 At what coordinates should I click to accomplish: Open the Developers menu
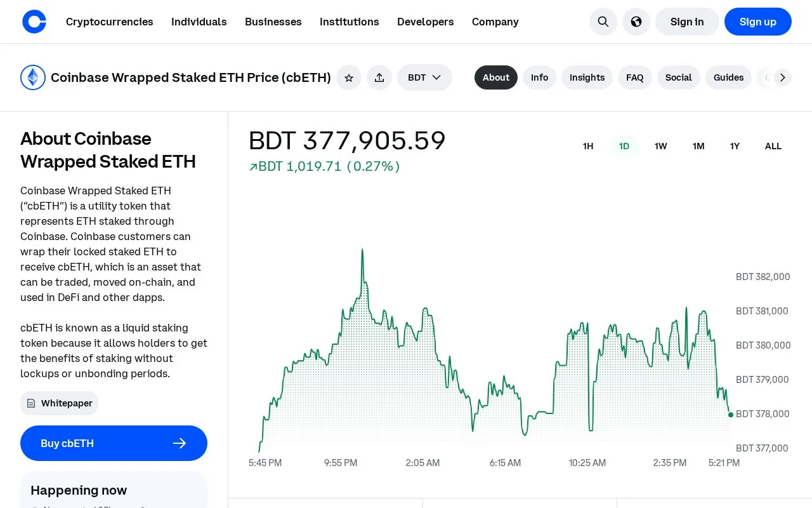(426, 22)
